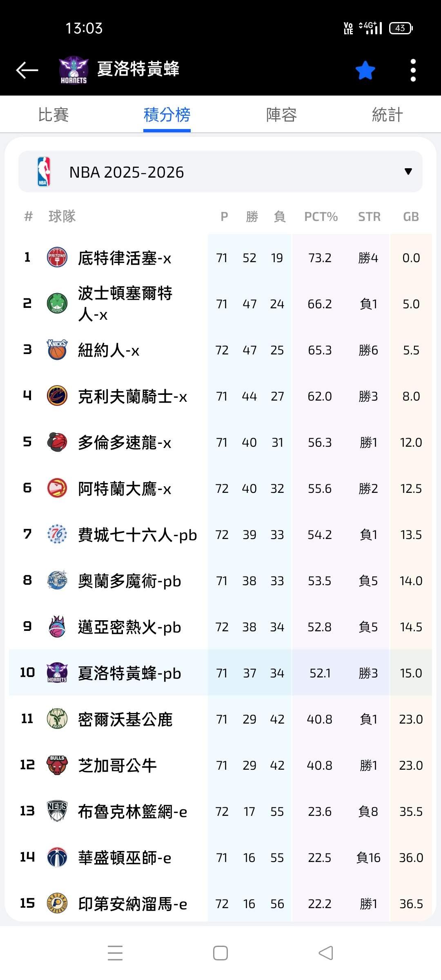Switch to the 比賽 tab

[53, 115]
